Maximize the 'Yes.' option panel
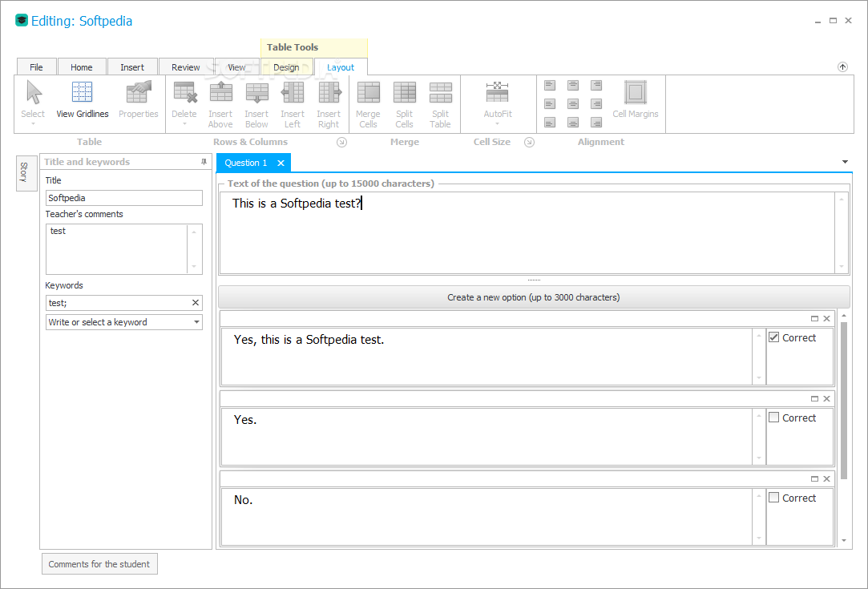Image resolution: width=868 pixels, height=589 pixels. coord(814,398)
